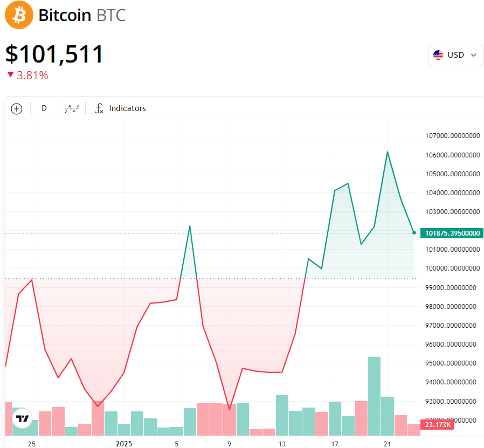
Task: Click the 95000.00000000 price axis label
Action: click(451, 363)
